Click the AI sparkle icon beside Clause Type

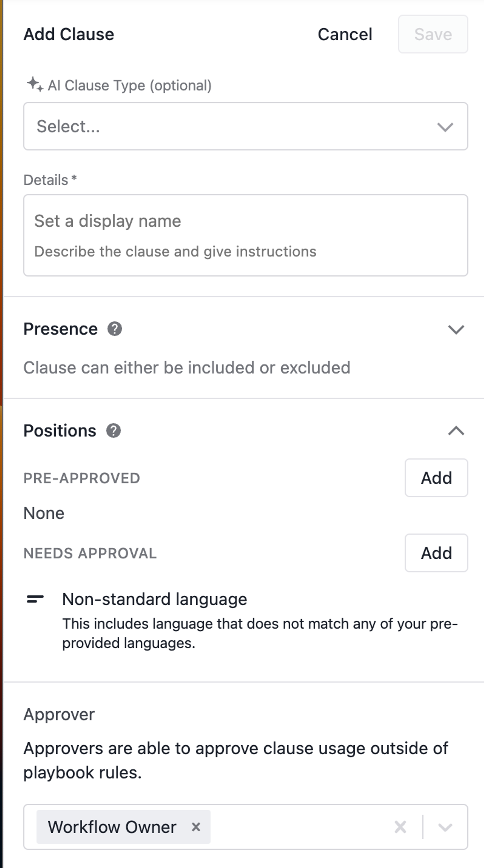point(35,85)
